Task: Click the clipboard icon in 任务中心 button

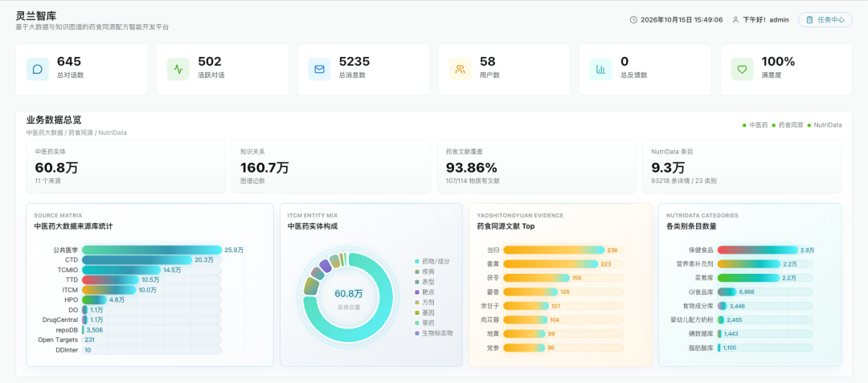Action: 810,19
